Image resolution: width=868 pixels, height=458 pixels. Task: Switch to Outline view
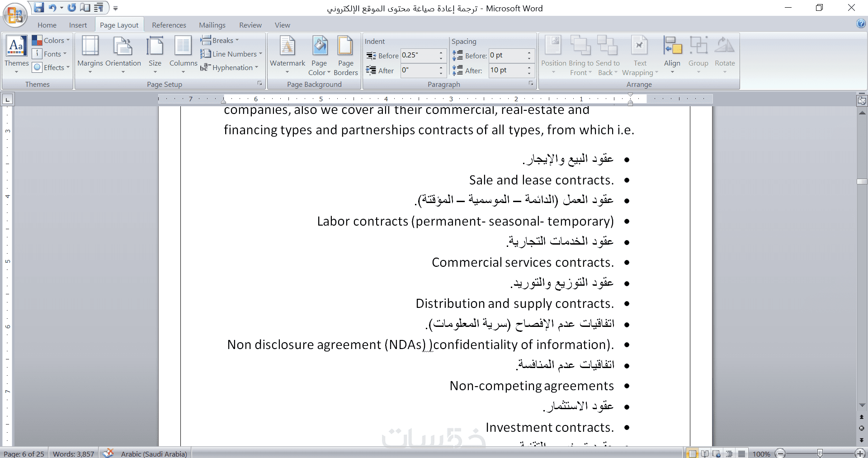pos(729,453)
